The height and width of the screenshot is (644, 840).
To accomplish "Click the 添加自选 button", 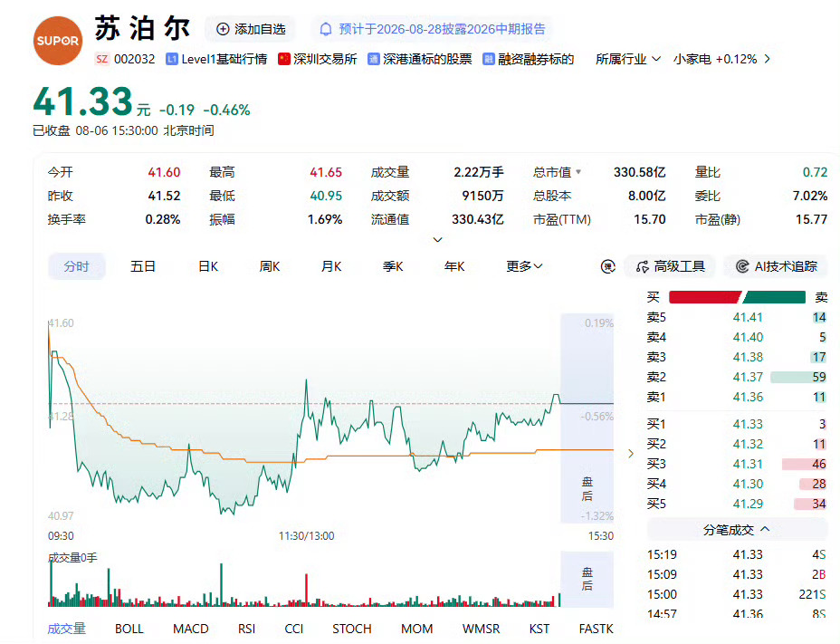I will tap(250, 29).
